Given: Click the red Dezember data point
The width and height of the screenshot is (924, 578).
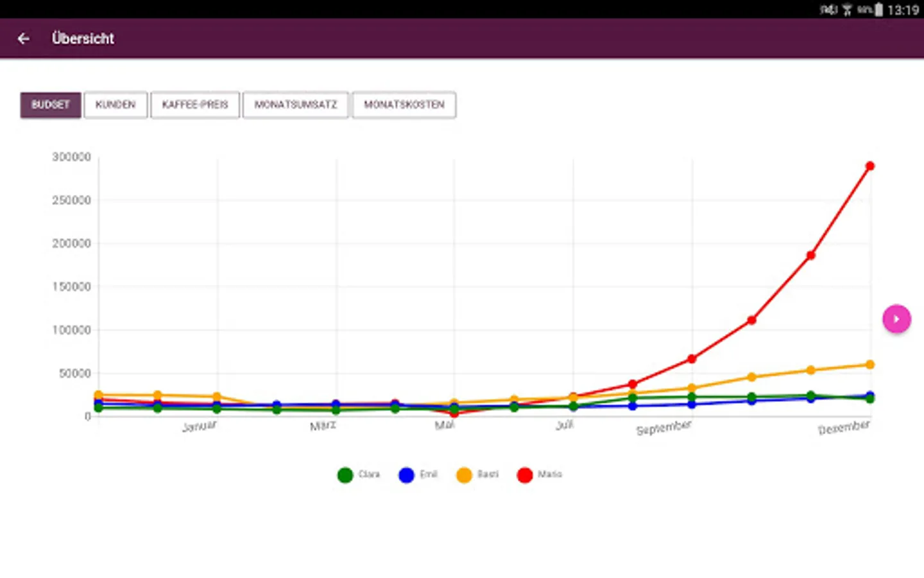Looking at the screenshot, I should (870, 166).
